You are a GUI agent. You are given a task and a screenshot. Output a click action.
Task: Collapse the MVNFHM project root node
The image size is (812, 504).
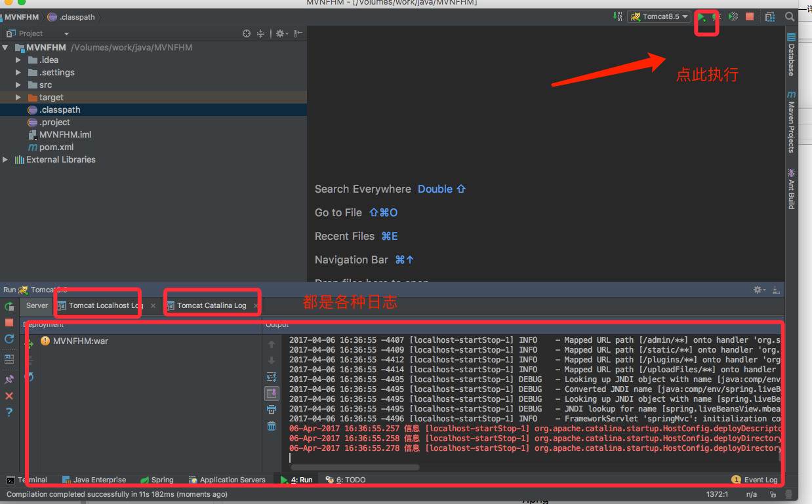(6, 48)
